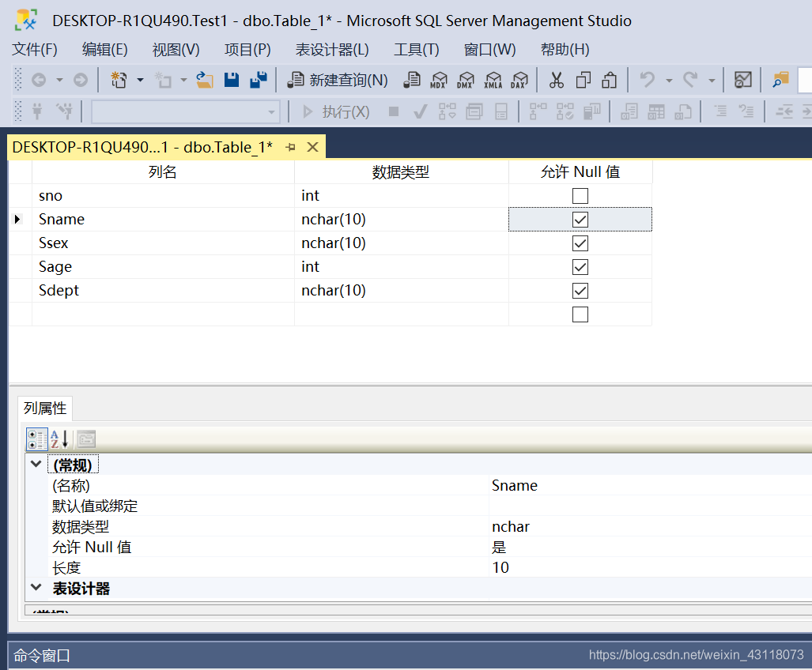The height and width of the screenshot is (670, 812).
Task: Click the Stop square icon
Action: pos(394,111)
